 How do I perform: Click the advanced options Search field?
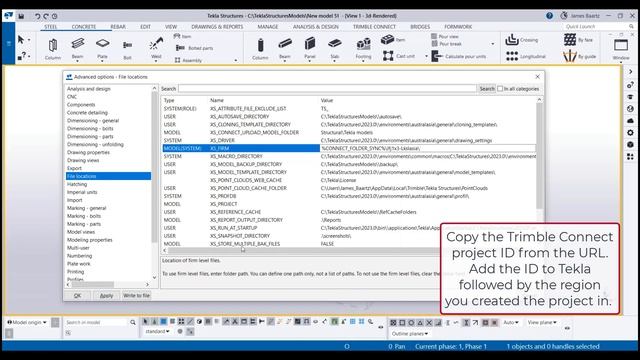pos(327,89)
